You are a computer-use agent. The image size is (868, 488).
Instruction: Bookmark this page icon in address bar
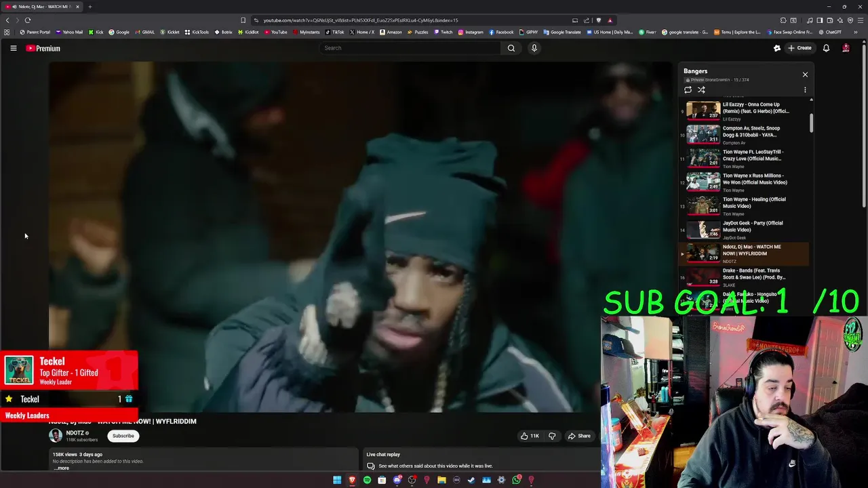(243, 20)
